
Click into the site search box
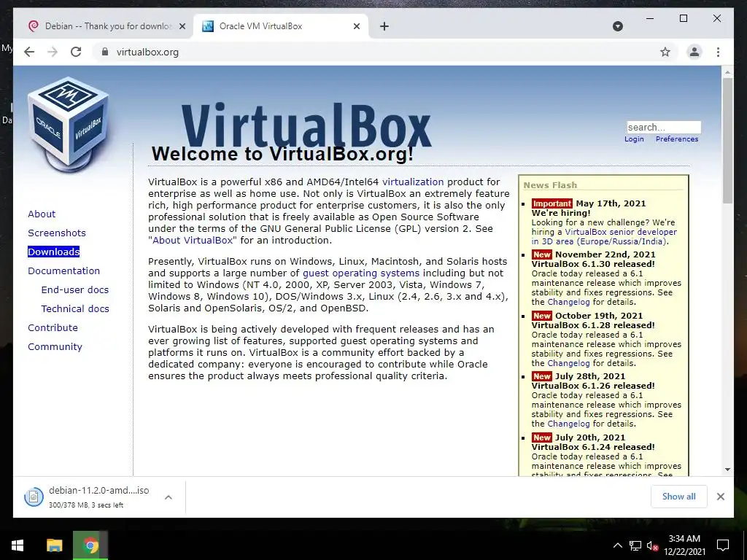(x=664, y=127)
